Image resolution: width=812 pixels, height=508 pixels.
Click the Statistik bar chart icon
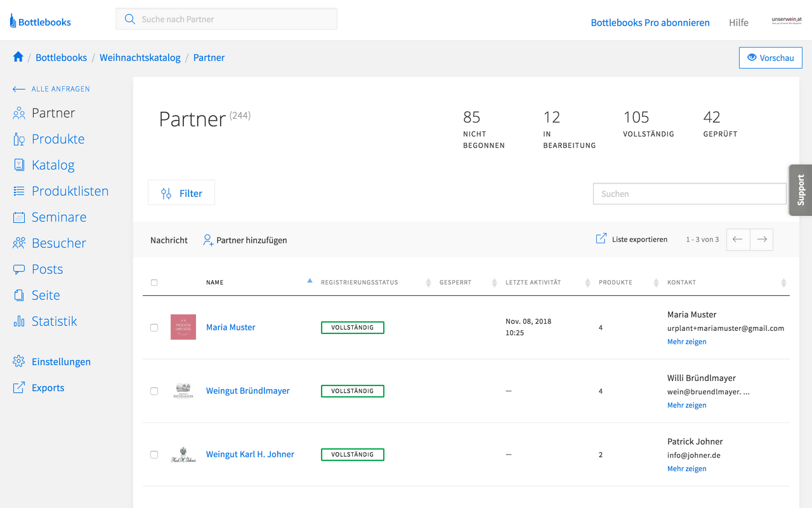click(x=19, y=321)
